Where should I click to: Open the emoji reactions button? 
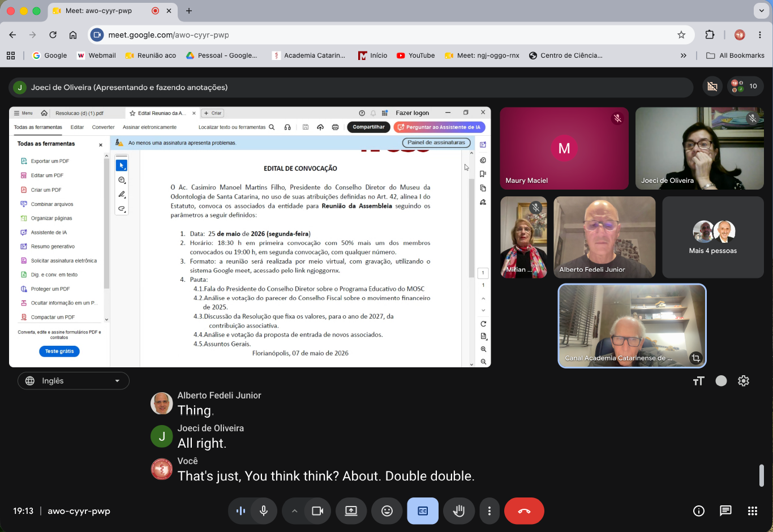387,511
